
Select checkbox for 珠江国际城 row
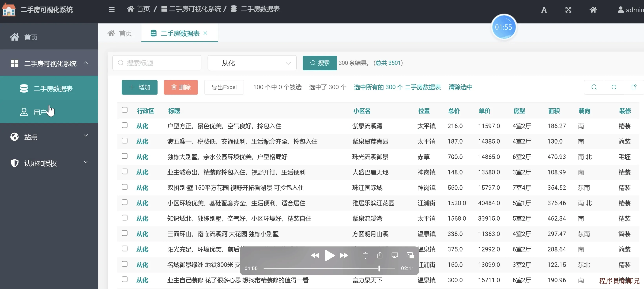125,187
